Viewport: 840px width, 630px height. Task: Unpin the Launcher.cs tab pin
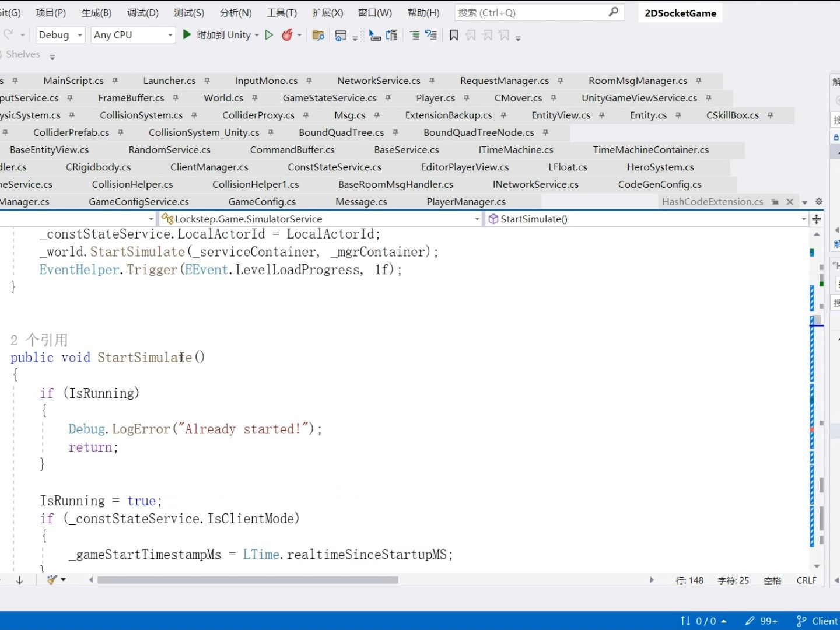(207, 81)
